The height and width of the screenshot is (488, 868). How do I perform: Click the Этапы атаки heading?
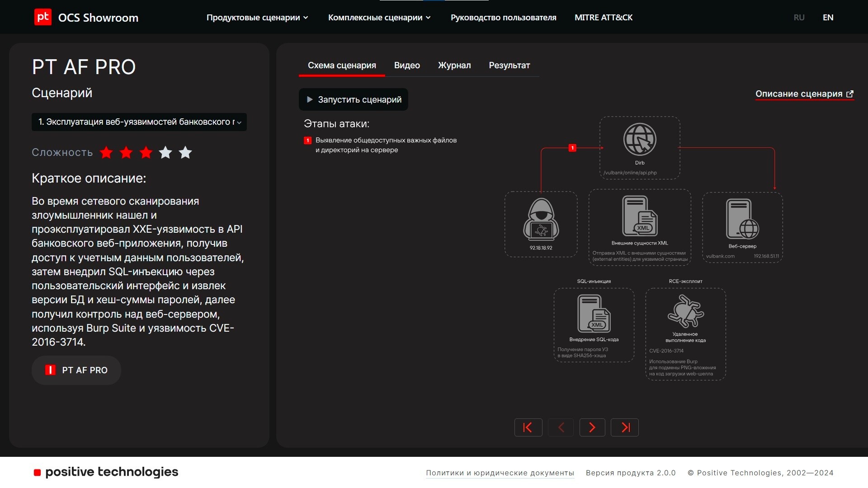(336, 124)
